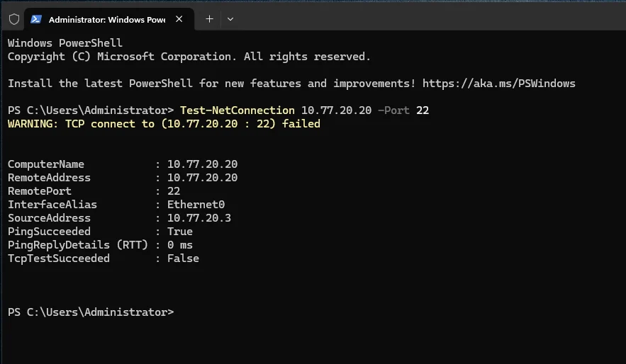Click the WARNING: TCP connect failed line
The image size is (626, 364).
(x=164, y=124)
